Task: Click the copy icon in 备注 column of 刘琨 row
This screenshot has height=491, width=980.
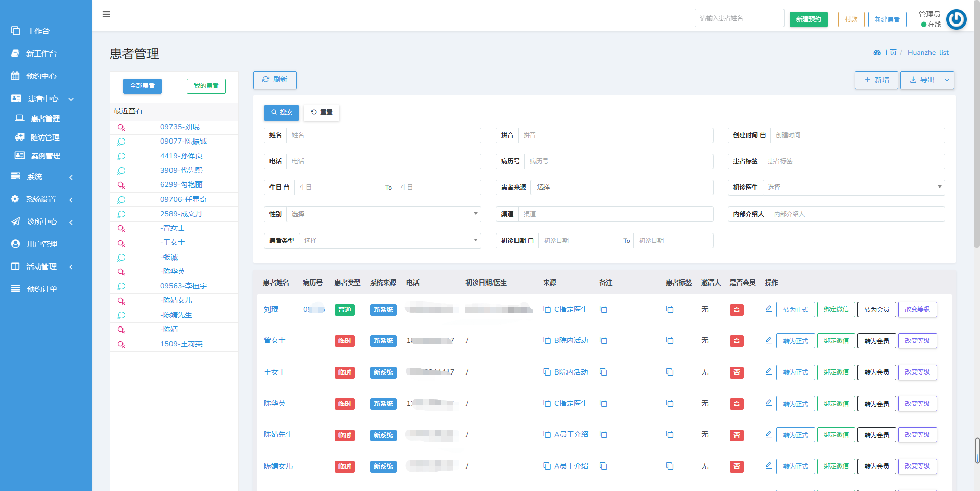Action: point(603,310)
